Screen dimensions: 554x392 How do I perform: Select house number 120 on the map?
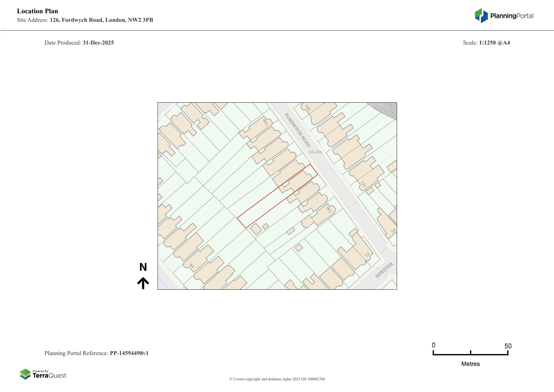coord(329,209)
